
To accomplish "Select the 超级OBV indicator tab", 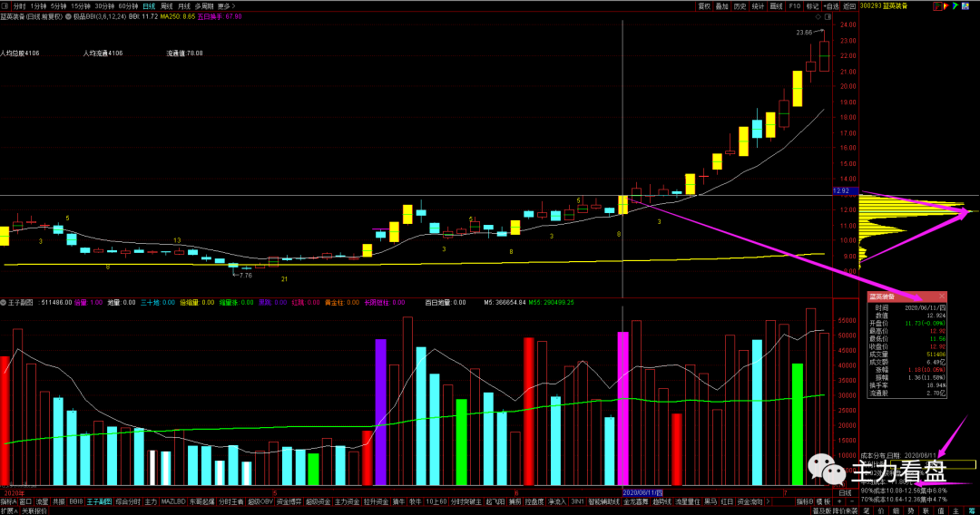I will click(260, 502).
